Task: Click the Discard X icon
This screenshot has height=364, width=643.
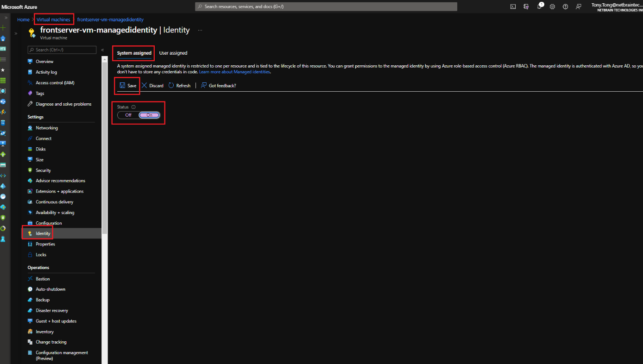Action: point(145,86)
